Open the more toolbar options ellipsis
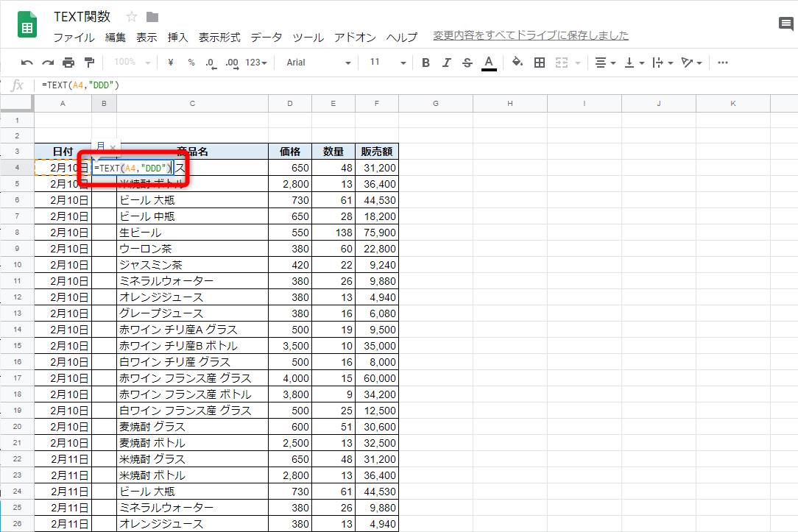798x532 pixels. (723, 63)
